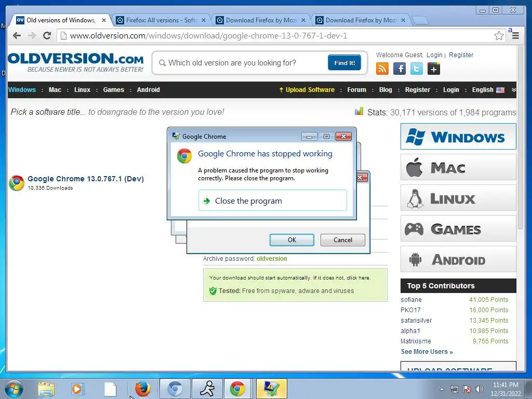
Task: Open the Windows Start menu orb
Action: coord(14,389)
